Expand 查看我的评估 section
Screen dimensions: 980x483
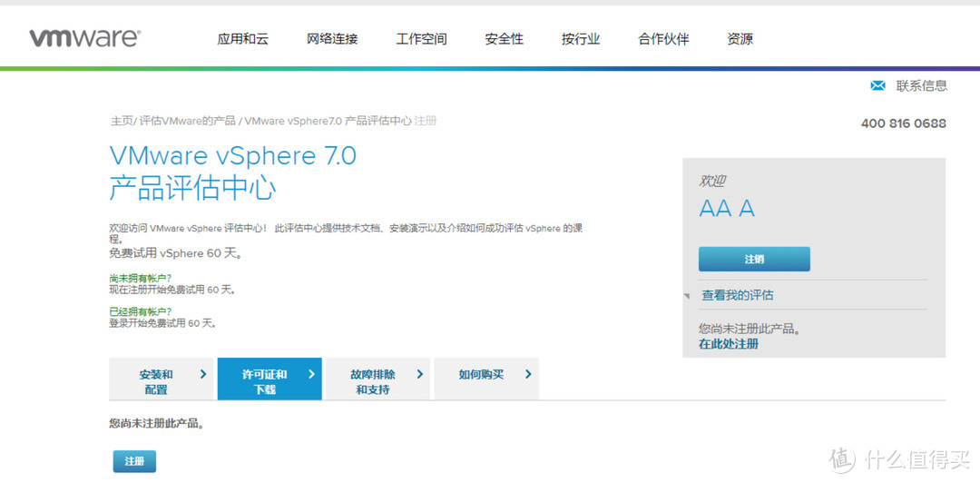(737, 295)
